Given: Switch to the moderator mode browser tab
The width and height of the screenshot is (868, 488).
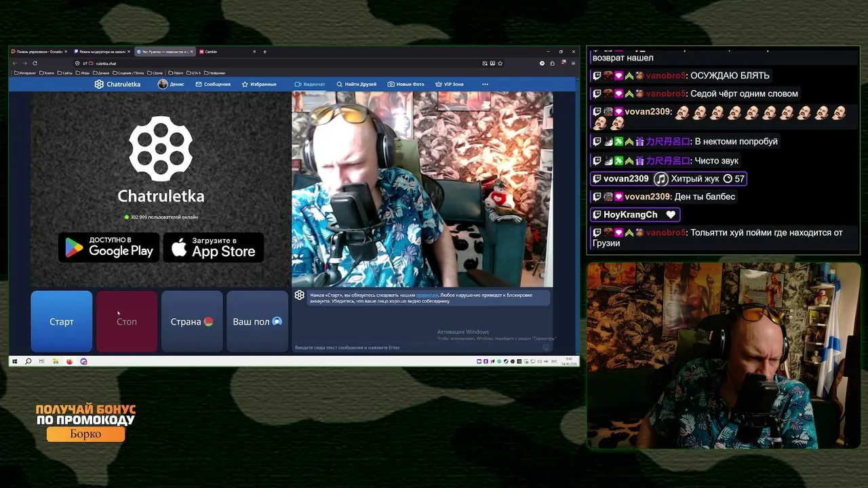Looking at the screenshot, I should point(101,52).
